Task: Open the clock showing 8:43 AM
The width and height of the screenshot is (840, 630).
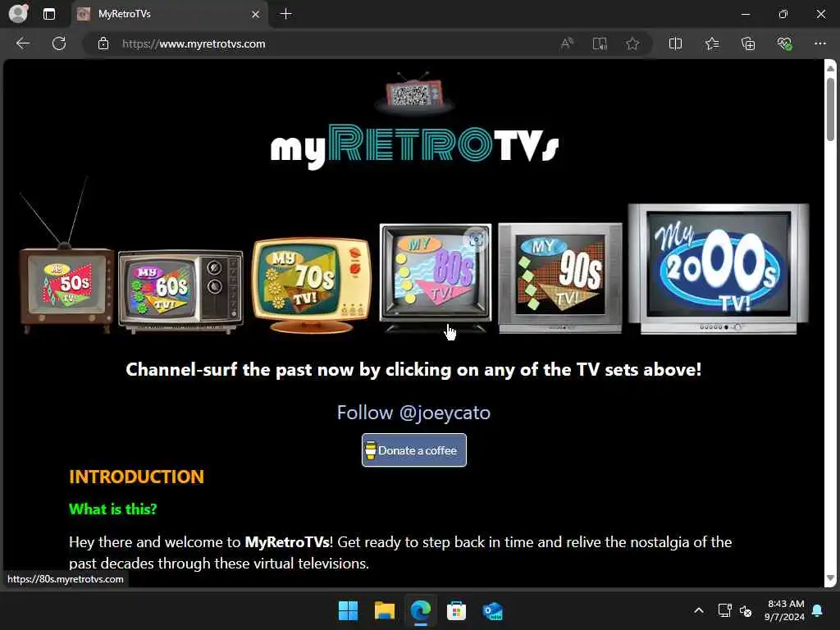Action: (x=784, y=610)
